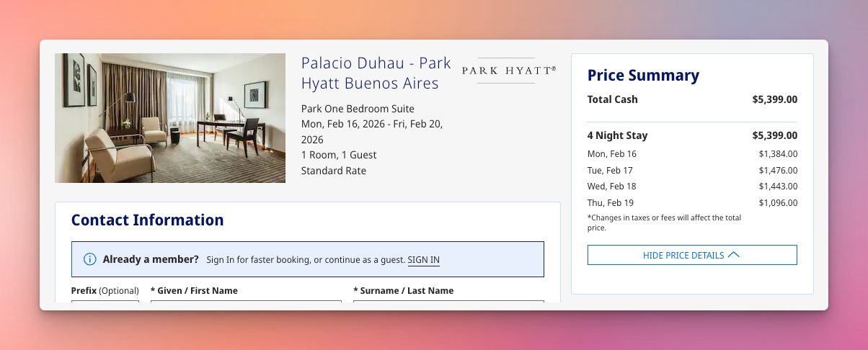Image resolution: width=868 pixels, height=350 pixels.
Task: Click the 4 Night Stay subtotal row
Action: click(x=692, y=135)
